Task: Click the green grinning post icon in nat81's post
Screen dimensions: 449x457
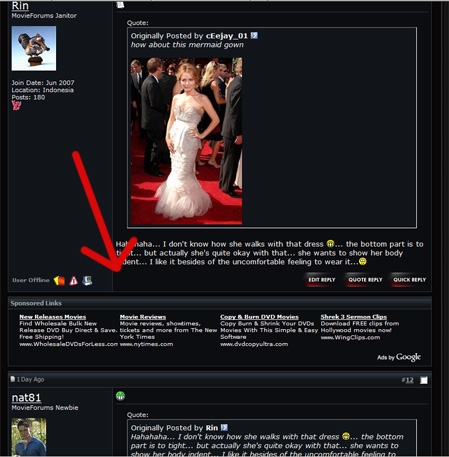Action: coord(120,396)
